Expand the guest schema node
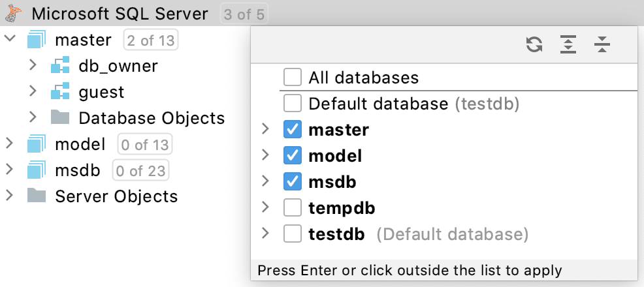 click(33, 91)
